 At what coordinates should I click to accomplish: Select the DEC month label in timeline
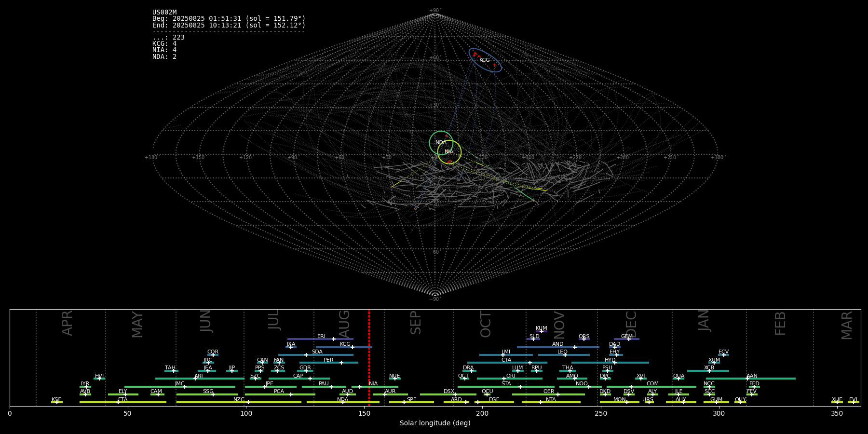[631, 325]
